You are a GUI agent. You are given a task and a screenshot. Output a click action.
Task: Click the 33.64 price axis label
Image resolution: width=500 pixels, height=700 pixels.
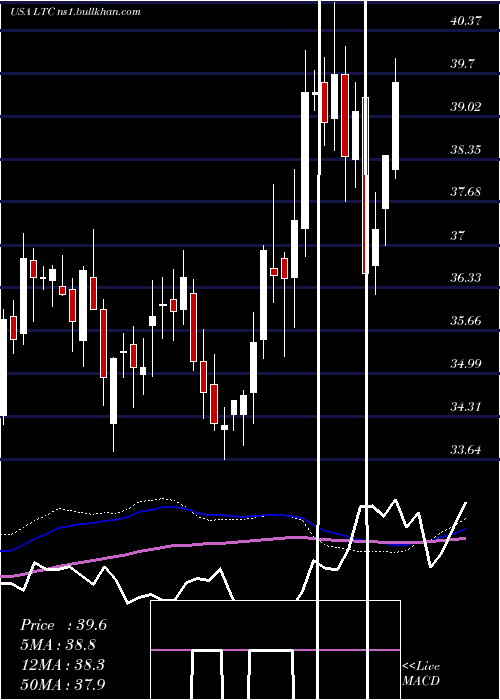click(x=466, y=449)
